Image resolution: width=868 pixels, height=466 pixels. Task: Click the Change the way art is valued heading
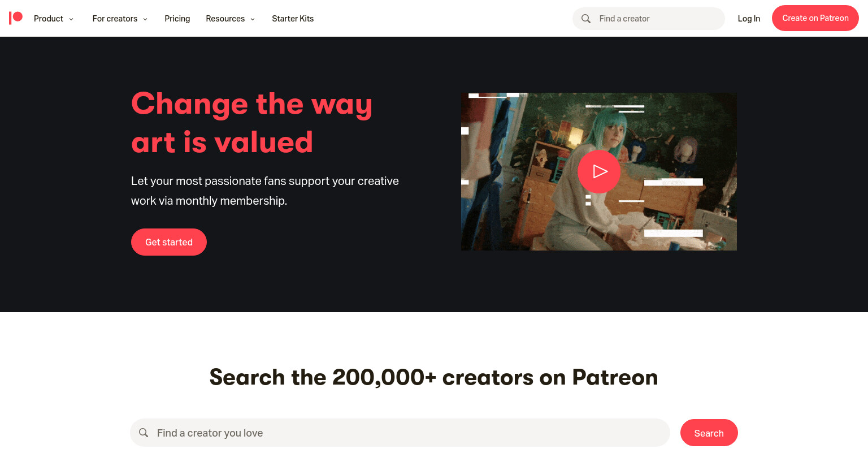(x=251, y=123)
